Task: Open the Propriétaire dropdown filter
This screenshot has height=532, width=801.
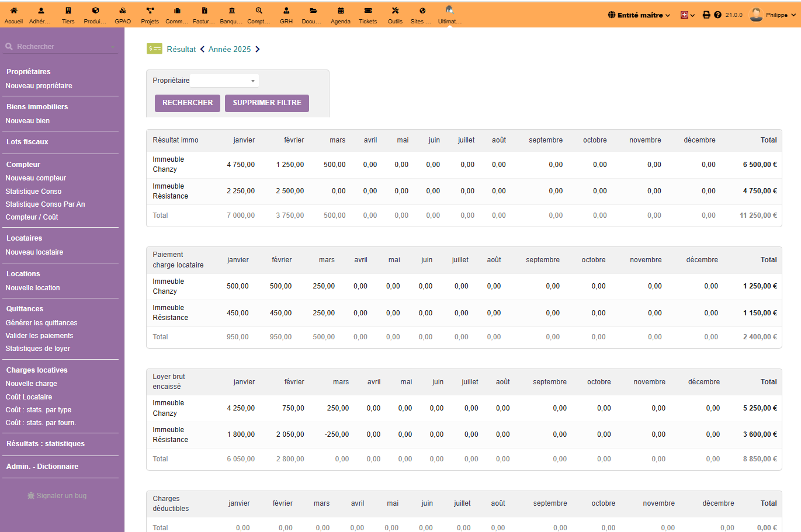Action: coord(224,81)
